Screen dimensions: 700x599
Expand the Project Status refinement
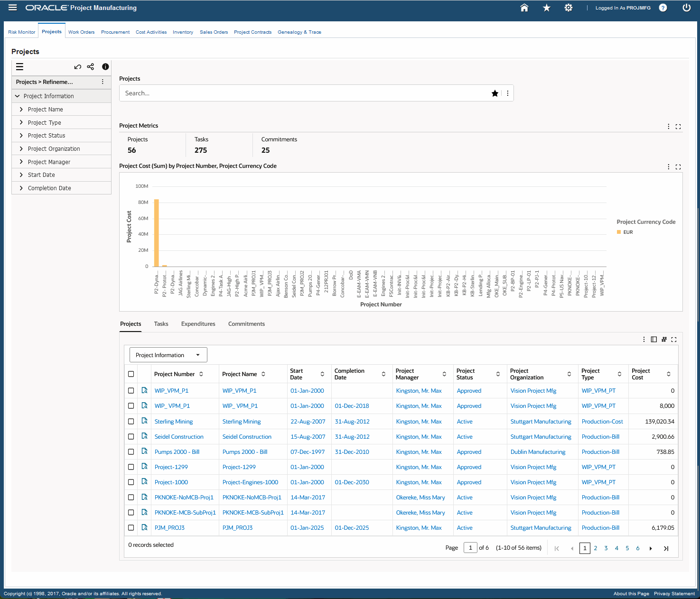(21, 136)
